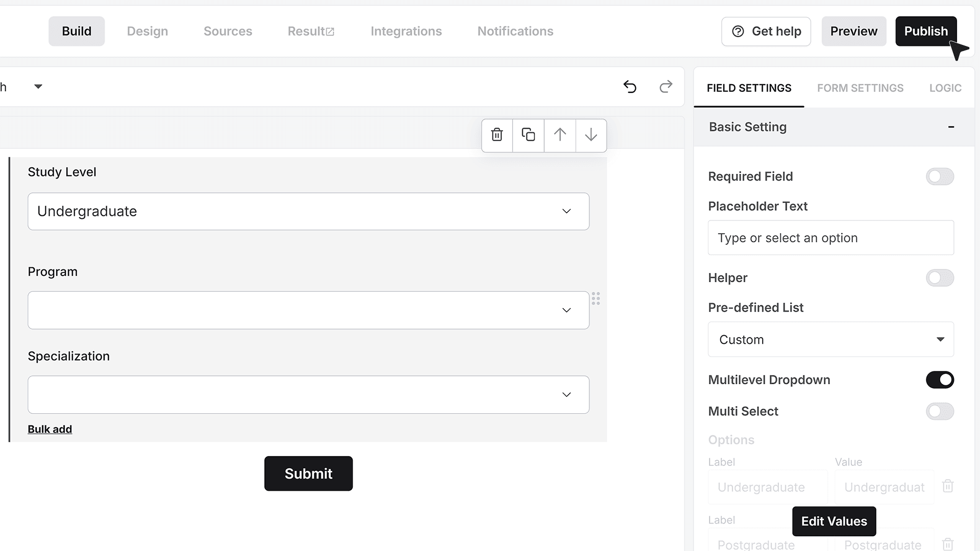This screenshot has height=551, width=980.
Task: Click the Submit button in the form
Action: click(308, 473)
